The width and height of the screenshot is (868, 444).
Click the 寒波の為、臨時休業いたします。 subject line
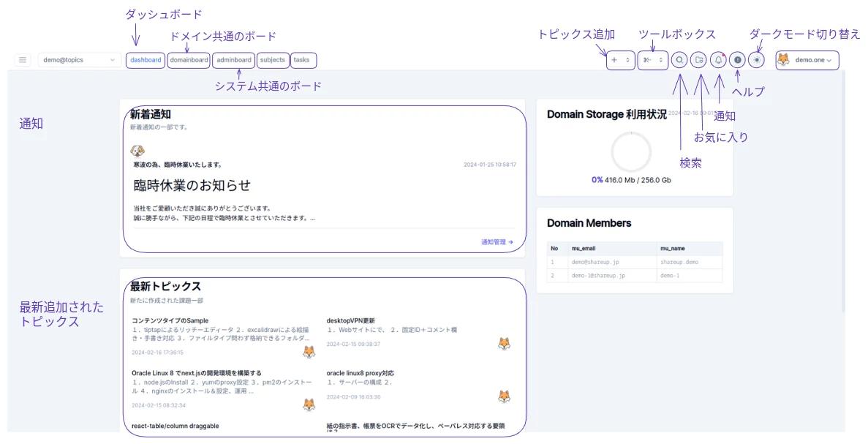(177, 165)
